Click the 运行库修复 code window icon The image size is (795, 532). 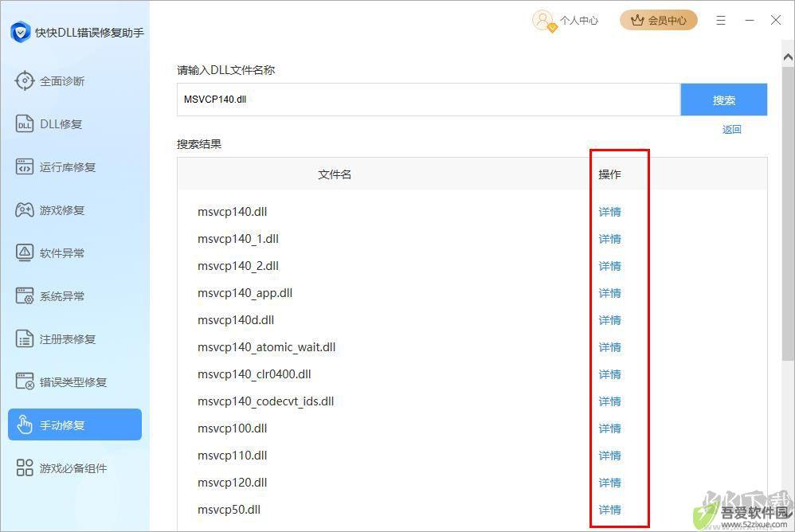(x=25, y=166)
